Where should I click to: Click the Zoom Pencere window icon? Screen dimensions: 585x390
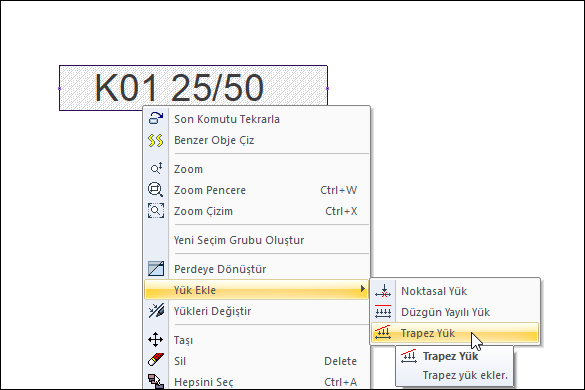(x=155, y=190)
